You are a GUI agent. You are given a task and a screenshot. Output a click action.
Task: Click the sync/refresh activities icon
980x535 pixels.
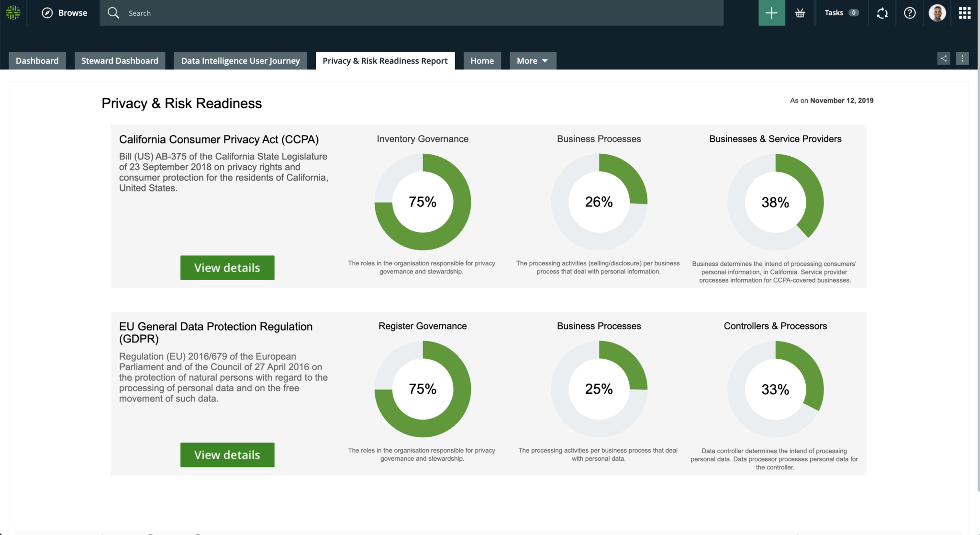pos(882,13)
